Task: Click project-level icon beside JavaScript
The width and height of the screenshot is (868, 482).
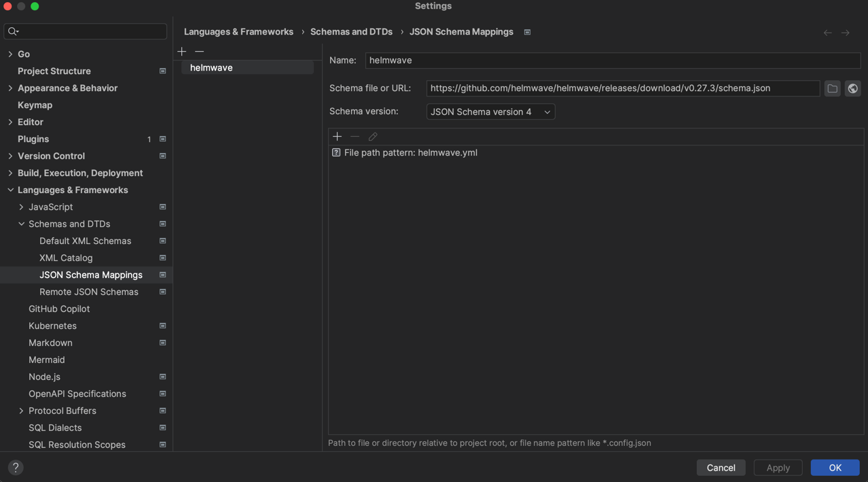Action: (x=162, y=207)
